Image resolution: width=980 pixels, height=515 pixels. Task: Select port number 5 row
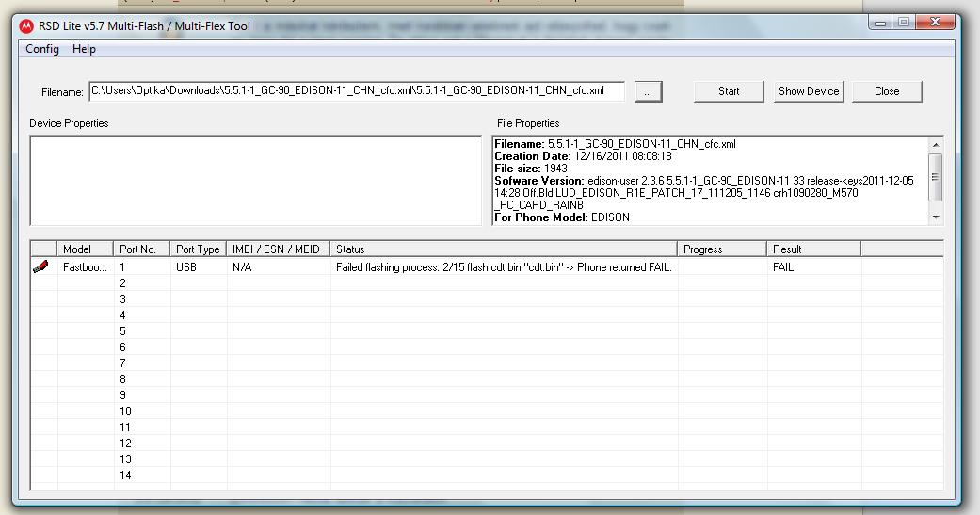(x=487, y=331)
